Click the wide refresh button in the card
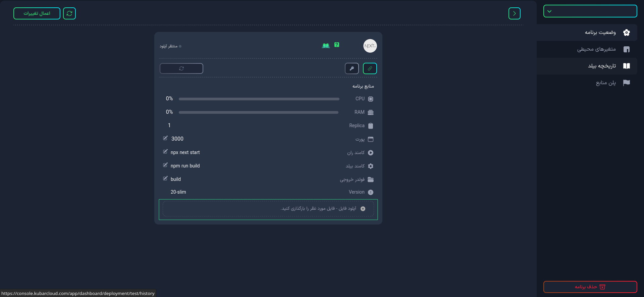The width and height of the screenshot is (644, 297). click(x=181, y=68)
